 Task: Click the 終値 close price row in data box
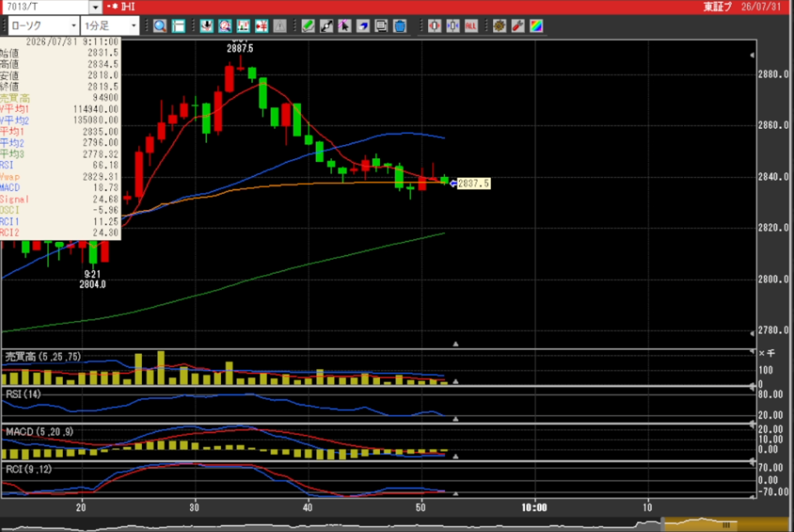click(x=59, y=87)
